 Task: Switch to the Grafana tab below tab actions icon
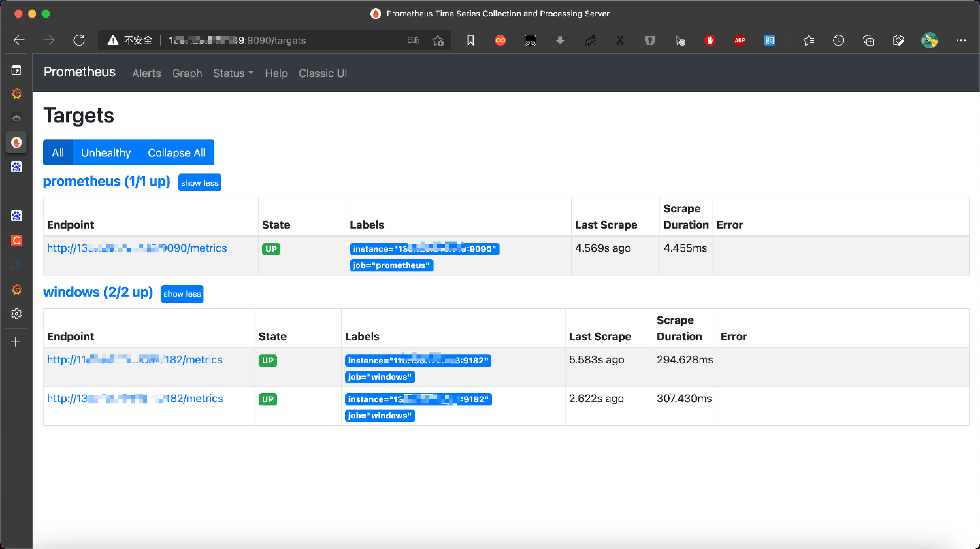click(x=16, y=94)
